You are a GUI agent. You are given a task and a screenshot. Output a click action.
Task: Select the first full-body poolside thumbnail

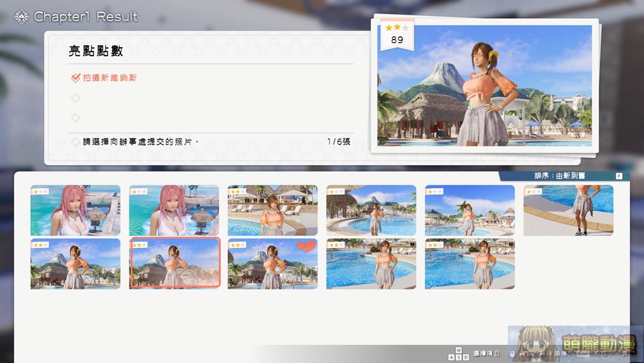coord(372,264)
